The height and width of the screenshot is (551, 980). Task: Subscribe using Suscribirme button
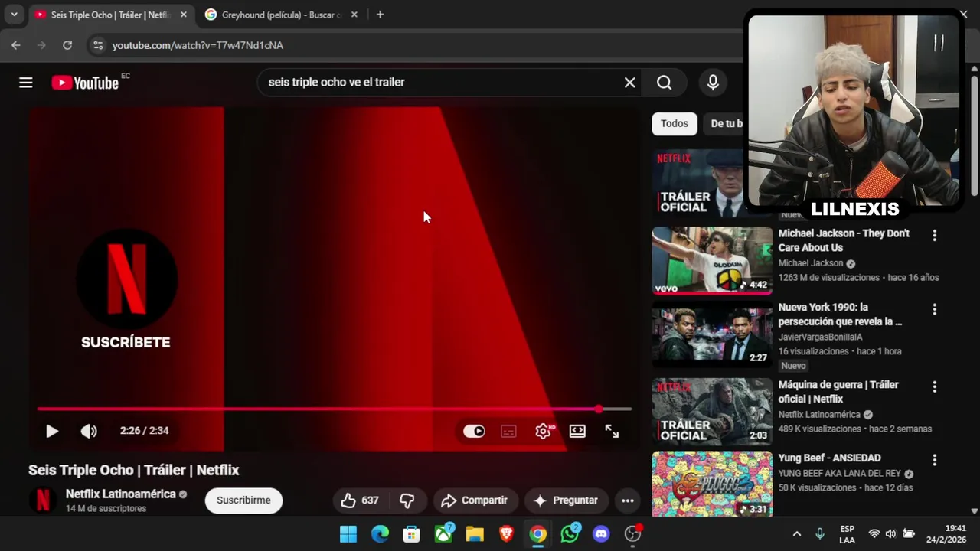pyautogui.click(x=243, y=500)
